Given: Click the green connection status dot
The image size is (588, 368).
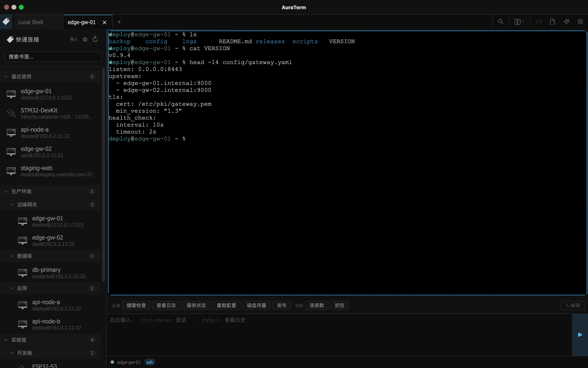Looking at the screenshot, I should (112, 362).
